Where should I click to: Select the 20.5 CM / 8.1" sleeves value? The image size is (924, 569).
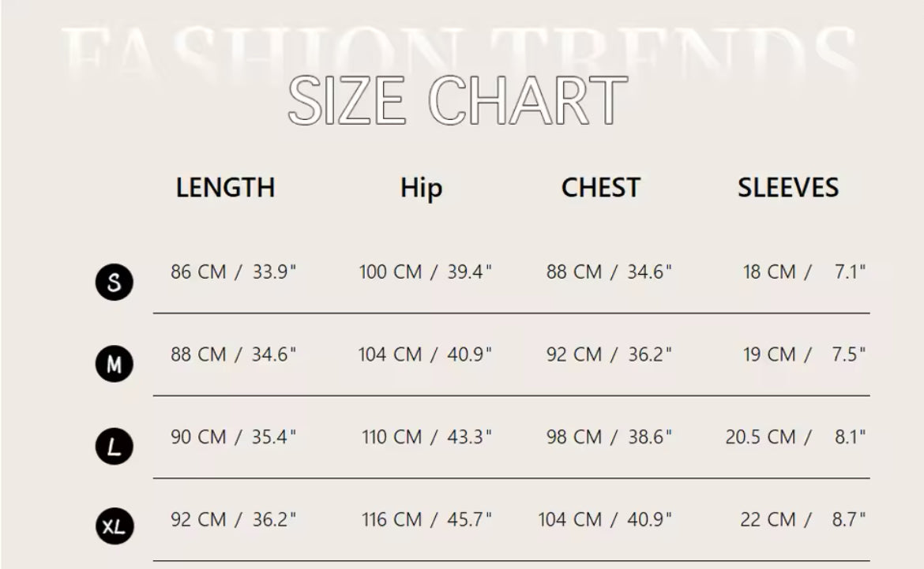tap(795, 437)
